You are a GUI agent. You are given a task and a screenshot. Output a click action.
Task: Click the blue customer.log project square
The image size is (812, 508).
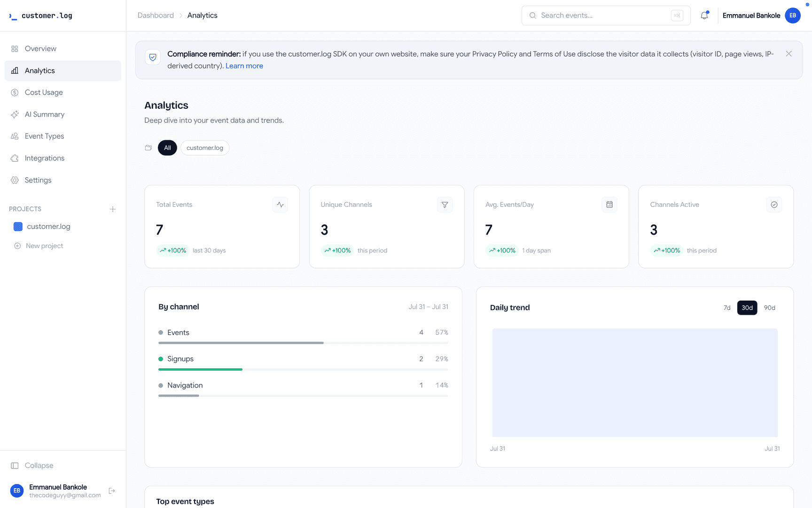pos(18,227)
